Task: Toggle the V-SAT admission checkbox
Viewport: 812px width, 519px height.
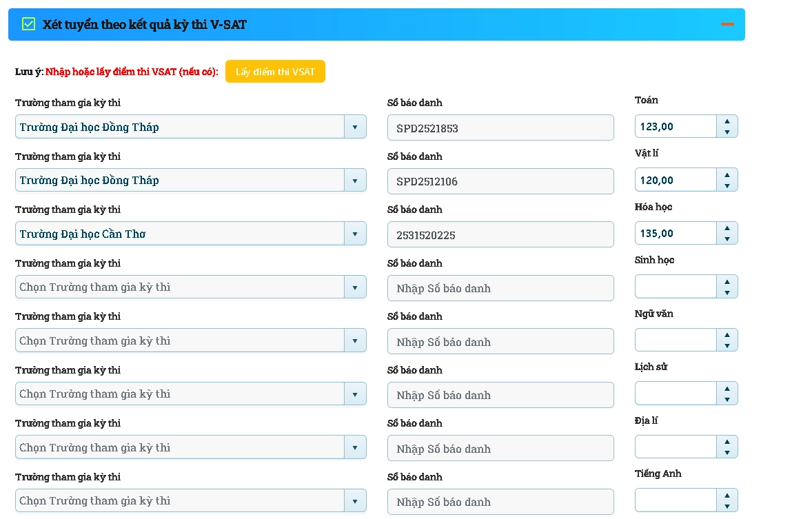Action: point(28,24)
